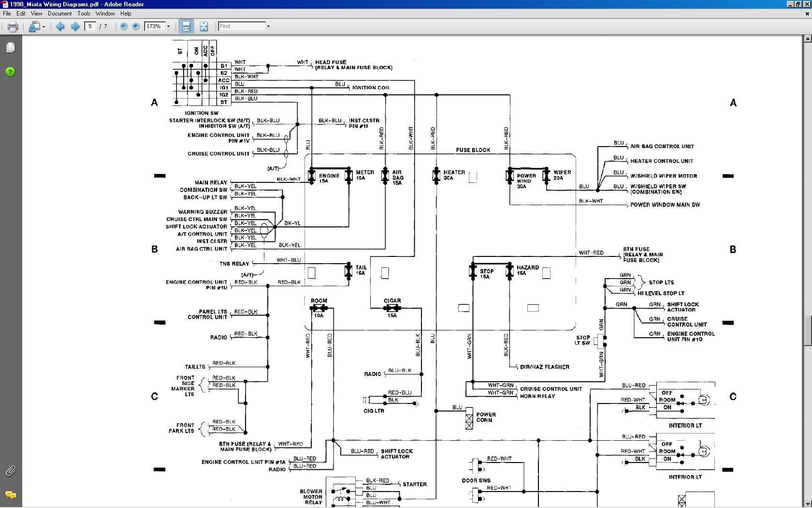The image size is (812, 508).
Task: Click the HAZARD 15A fuse label
Action: pyautogui.click(x=527, y=270)
